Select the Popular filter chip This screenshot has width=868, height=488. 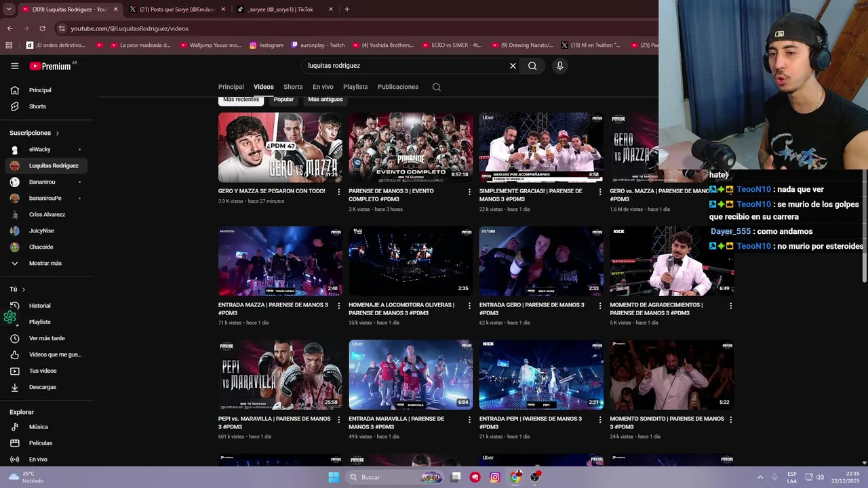(x=283, y=100)
